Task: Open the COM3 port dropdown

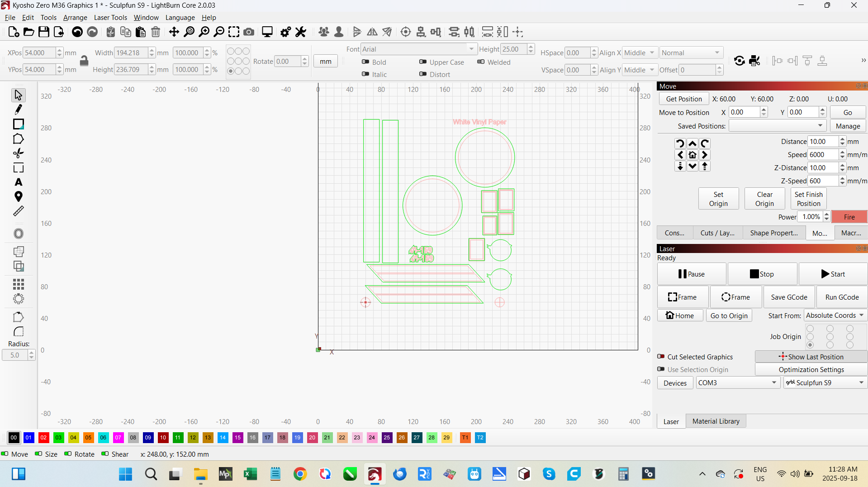Action: click(x=737, y=383)
